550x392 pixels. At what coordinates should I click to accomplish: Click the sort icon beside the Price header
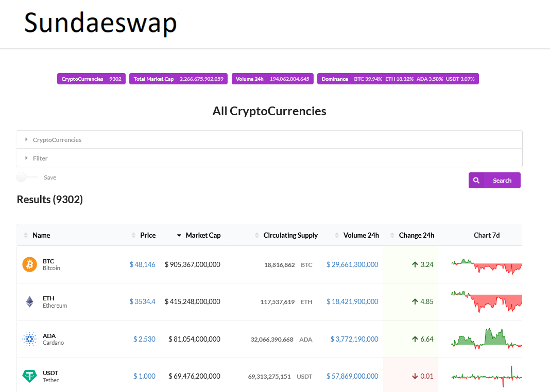[133, 235]
